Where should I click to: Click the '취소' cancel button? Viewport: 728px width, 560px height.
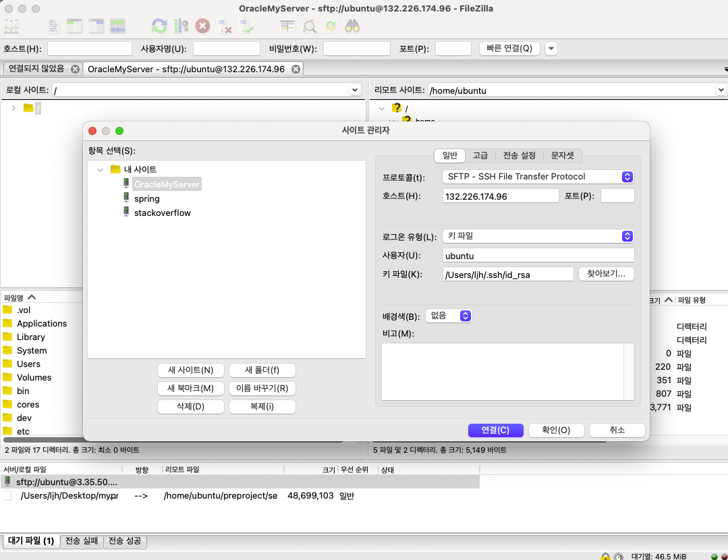(617, 430)
